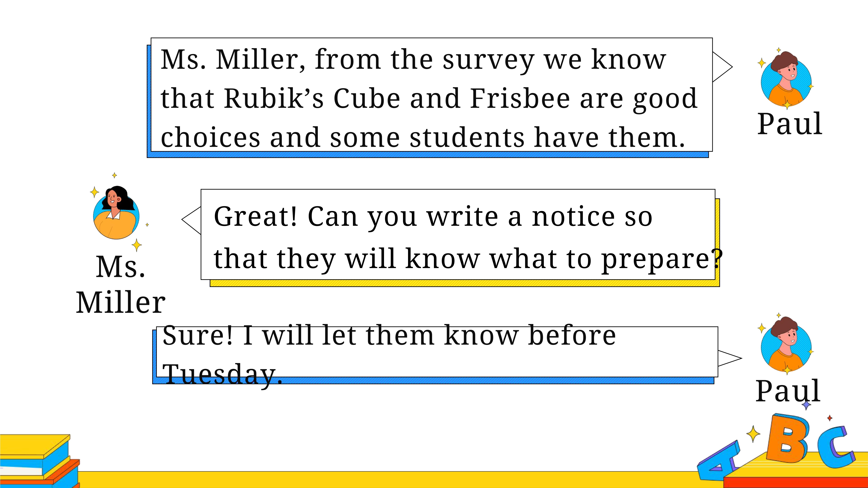The image size is (868, 488).
Task: Click the yellow sparkle near the letter B
Action: (753, 434)
